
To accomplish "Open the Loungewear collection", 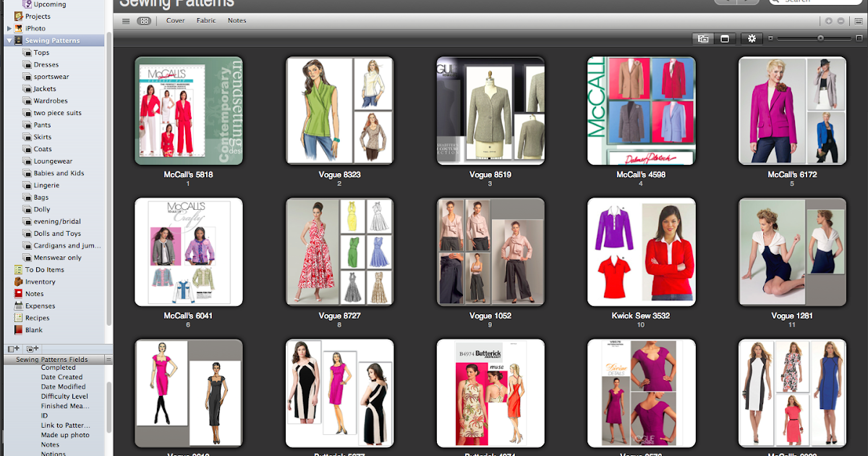I will (53, 161).
